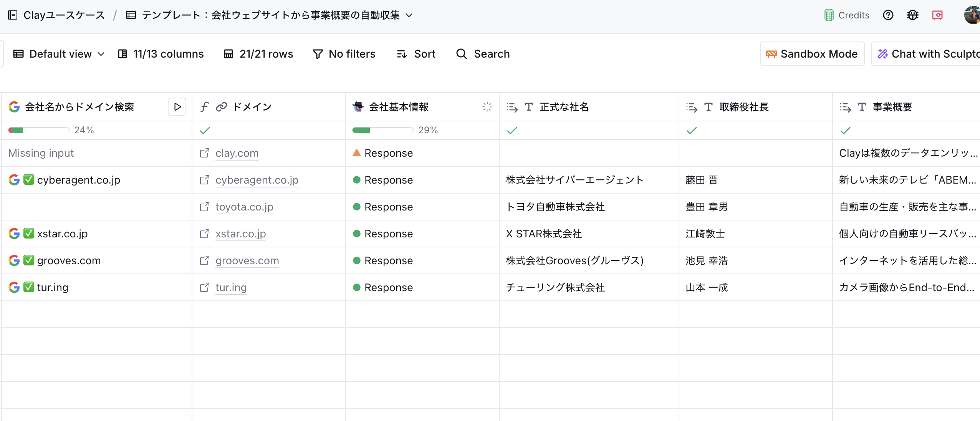Open the 11/13 columns selector
Image resolution: width=980 pixels, height=421 pixels.
161,54
